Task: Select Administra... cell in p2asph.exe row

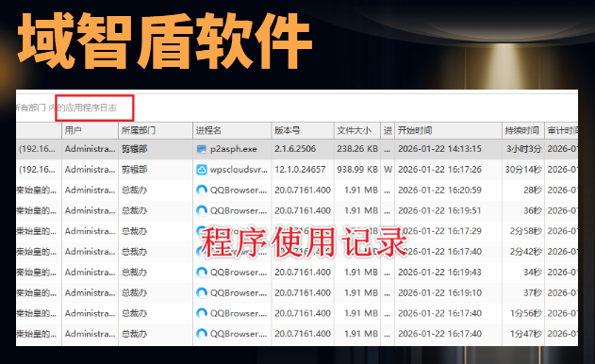Action: pyautogui.click(x=90, y=149)
